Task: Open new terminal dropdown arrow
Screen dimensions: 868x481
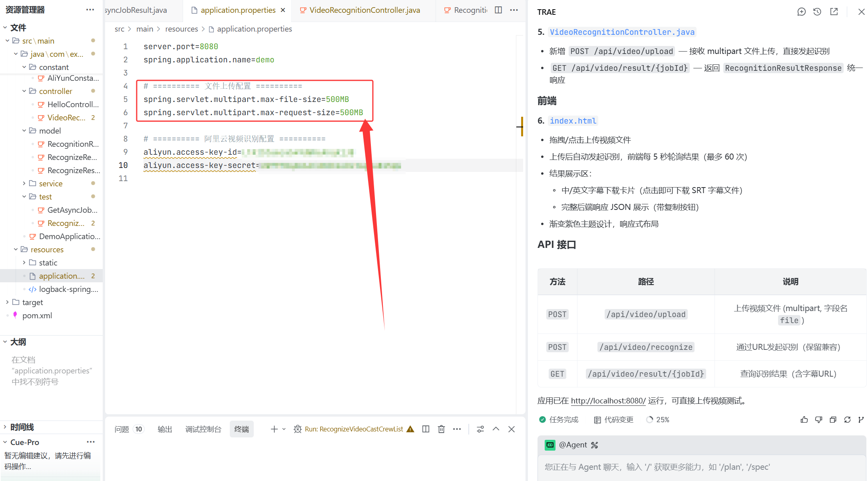Action: (x=284, y=429)
